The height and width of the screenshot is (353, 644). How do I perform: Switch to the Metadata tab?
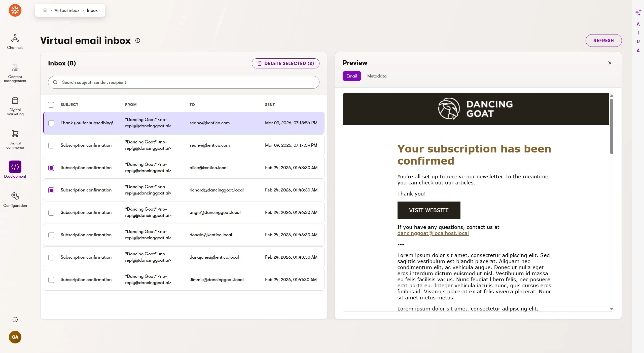pos(377,76)
